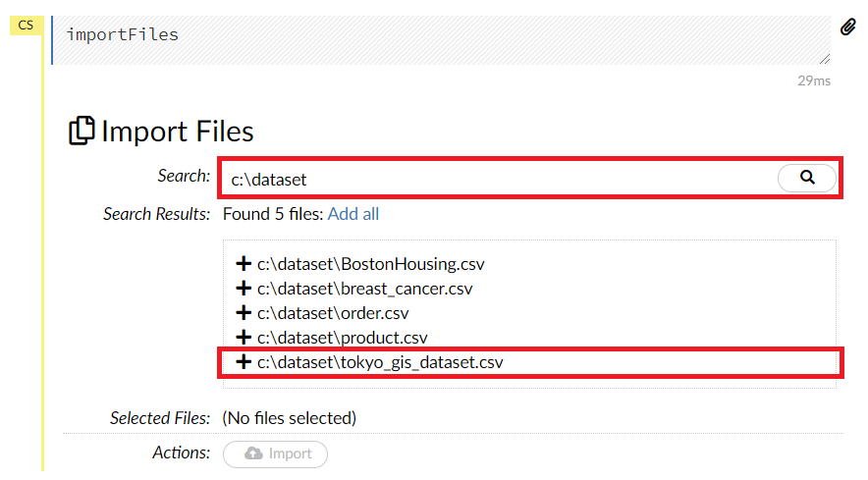The height and width of the screenshot is (480, 868).
Task: Click the plus icon for tokyo_gis_dataset.csv
Action: click(244, 362)
